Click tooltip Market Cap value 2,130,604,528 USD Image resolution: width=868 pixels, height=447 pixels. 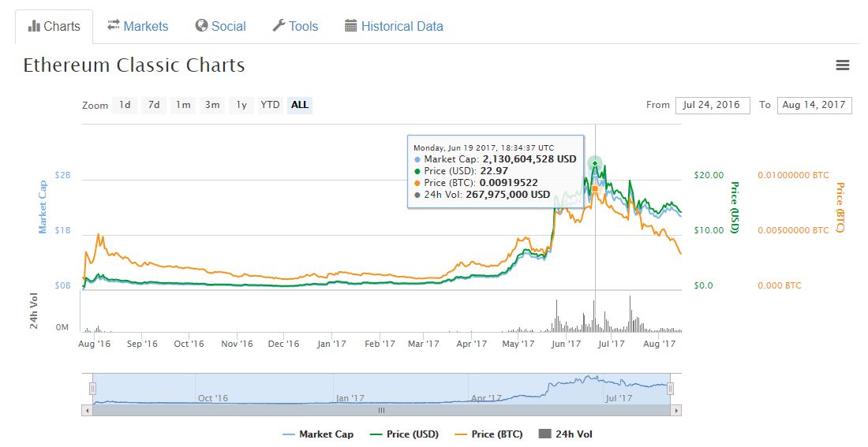point(529,158)
